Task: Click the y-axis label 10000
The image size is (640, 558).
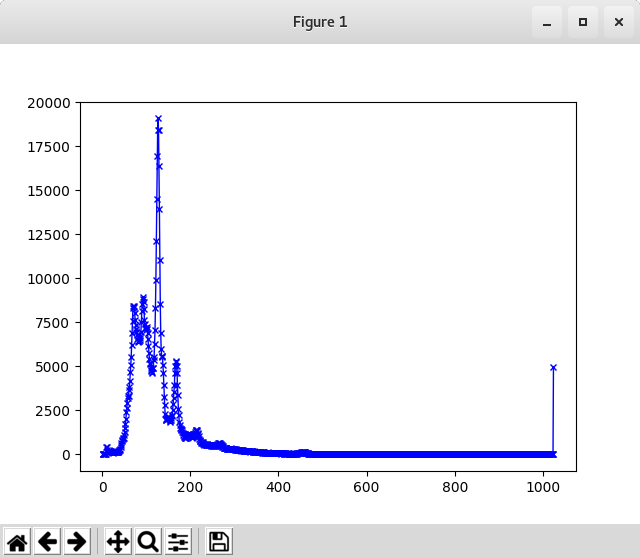Action: coord(49,279)
